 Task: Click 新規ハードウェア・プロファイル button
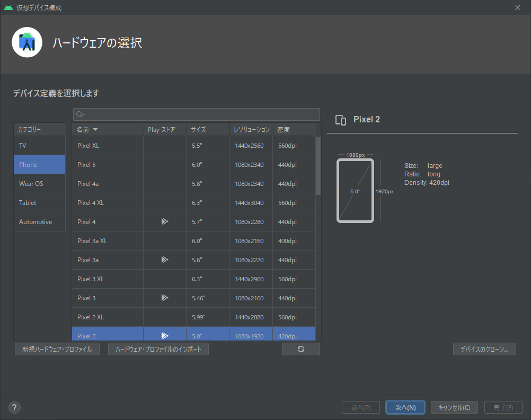click(x=57, y=349)
